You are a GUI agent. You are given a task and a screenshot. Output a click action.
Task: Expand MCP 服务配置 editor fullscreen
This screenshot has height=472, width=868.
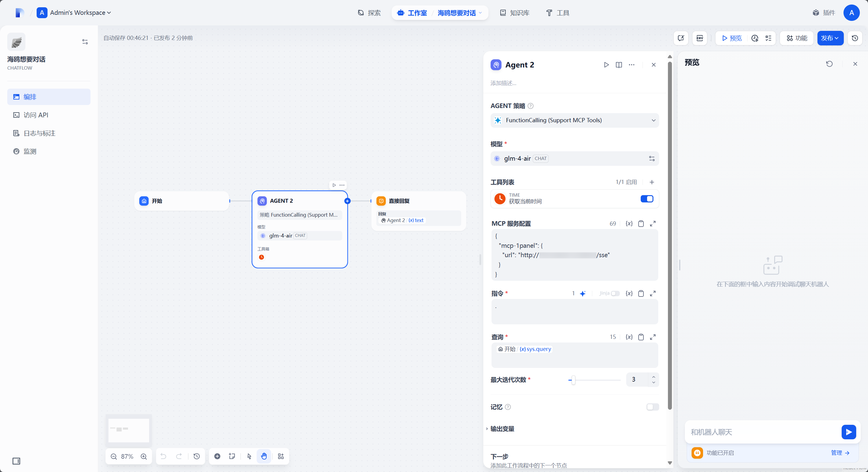coord(653,223)
